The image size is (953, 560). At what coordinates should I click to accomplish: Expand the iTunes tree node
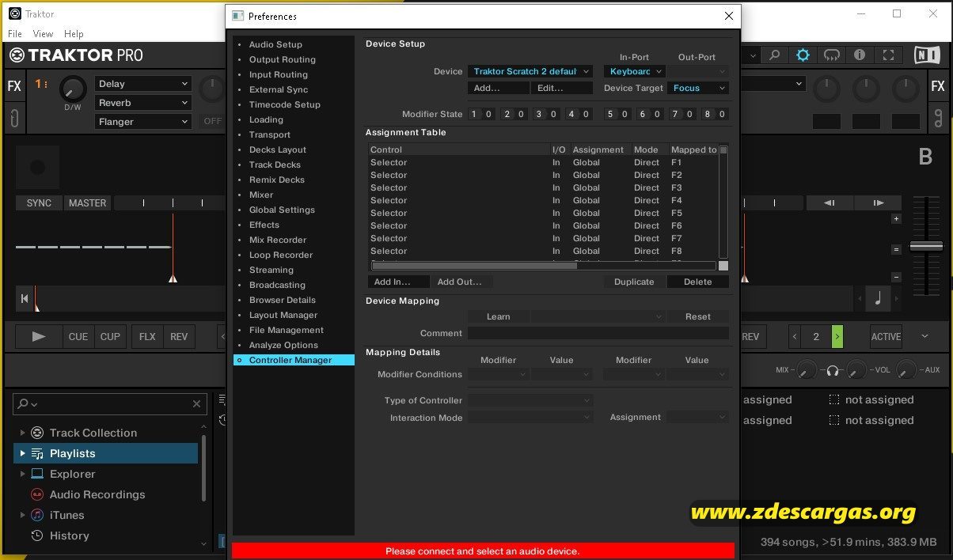[x=22, y=515]
